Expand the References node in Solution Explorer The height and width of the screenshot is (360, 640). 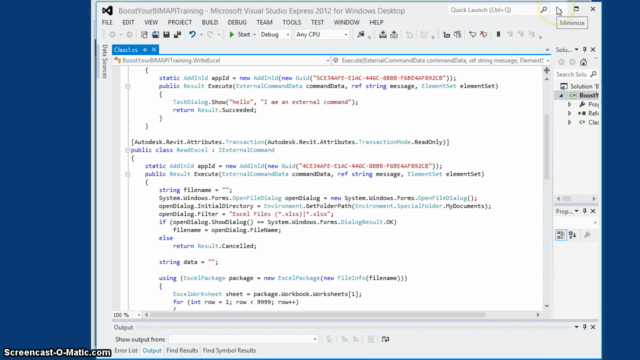click(x=569, y=113)
